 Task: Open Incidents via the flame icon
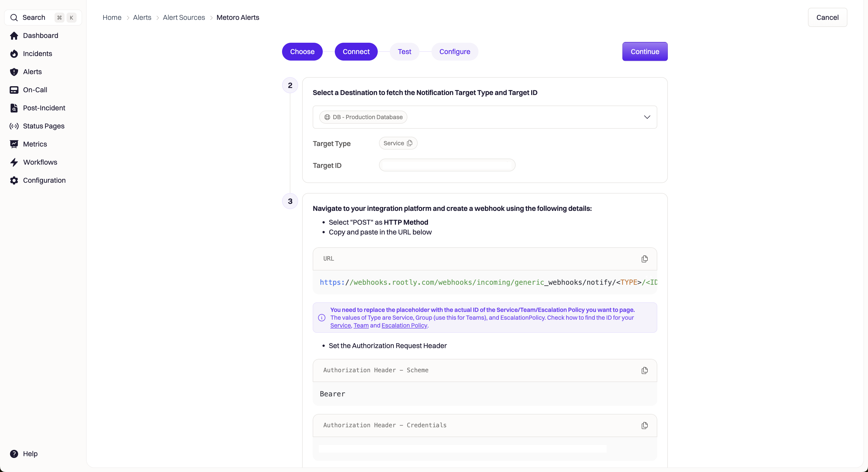[x=14, y=54]
